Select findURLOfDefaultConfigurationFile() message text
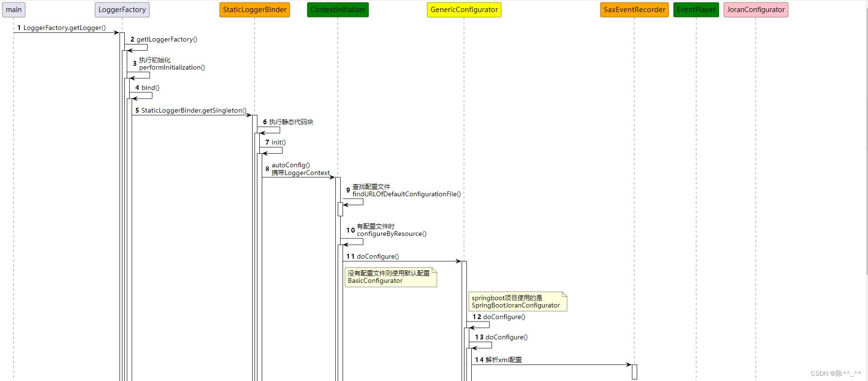The height and width of the screenshot is (381, 868). tap(406, 194)
